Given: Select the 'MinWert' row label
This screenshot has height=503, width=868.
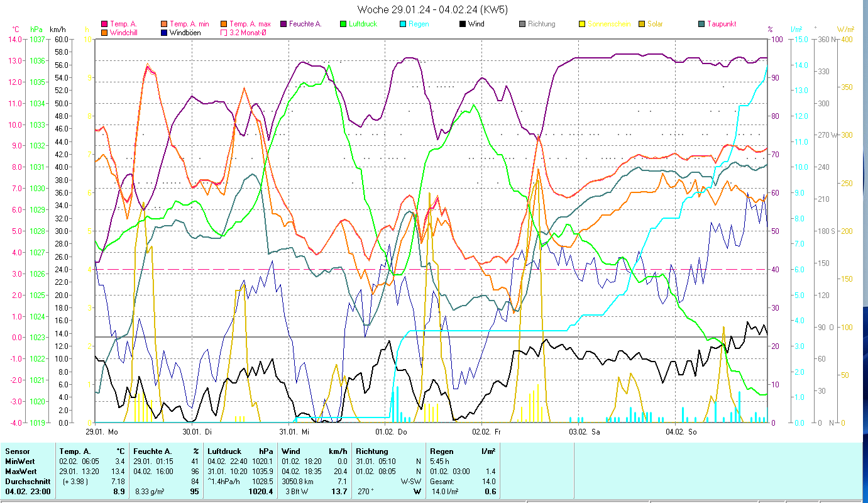Looking at the screenshot, I should click(x=19, y=462).
